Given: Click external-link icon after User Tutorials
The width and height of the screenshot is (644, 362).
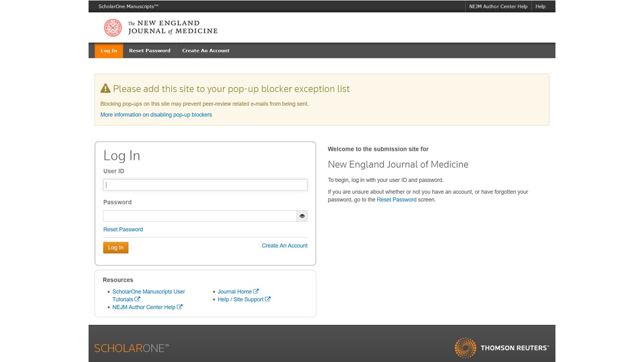Looking at the screenshot, I should point(137,299).
